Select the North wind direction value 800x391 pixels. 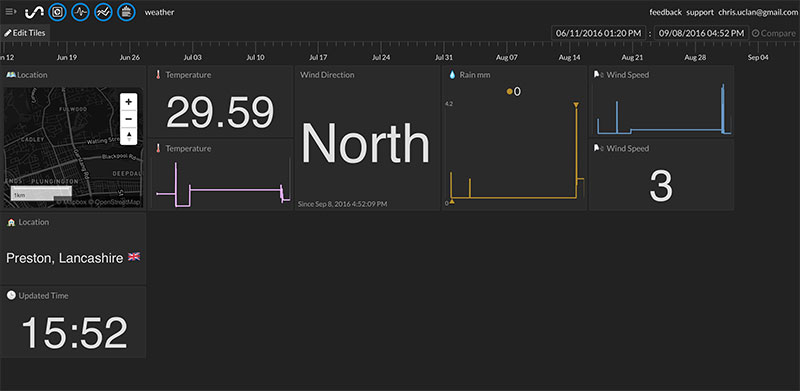click(365, 143)
